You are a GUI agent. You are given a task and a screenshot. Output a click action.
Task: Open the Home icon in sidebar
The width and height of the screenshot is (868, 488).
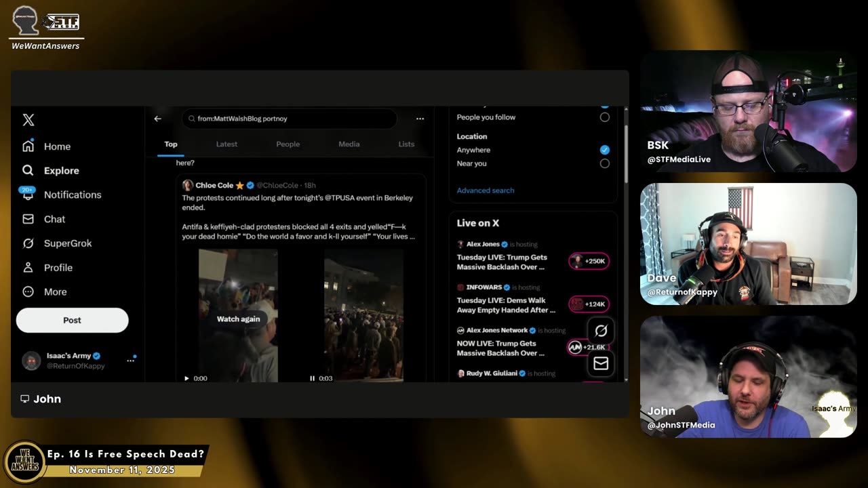pyautogui.click(x=28, y=146)
